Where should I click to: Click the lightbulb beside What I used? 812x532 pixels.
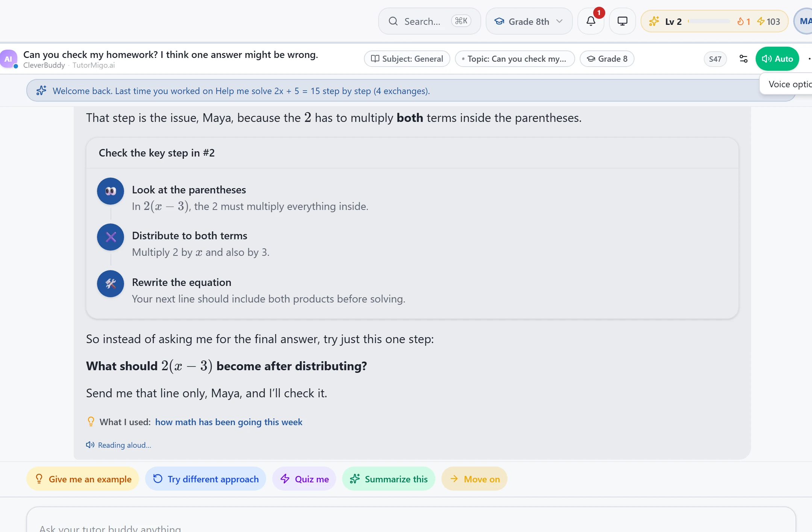[x=91, y=421]
